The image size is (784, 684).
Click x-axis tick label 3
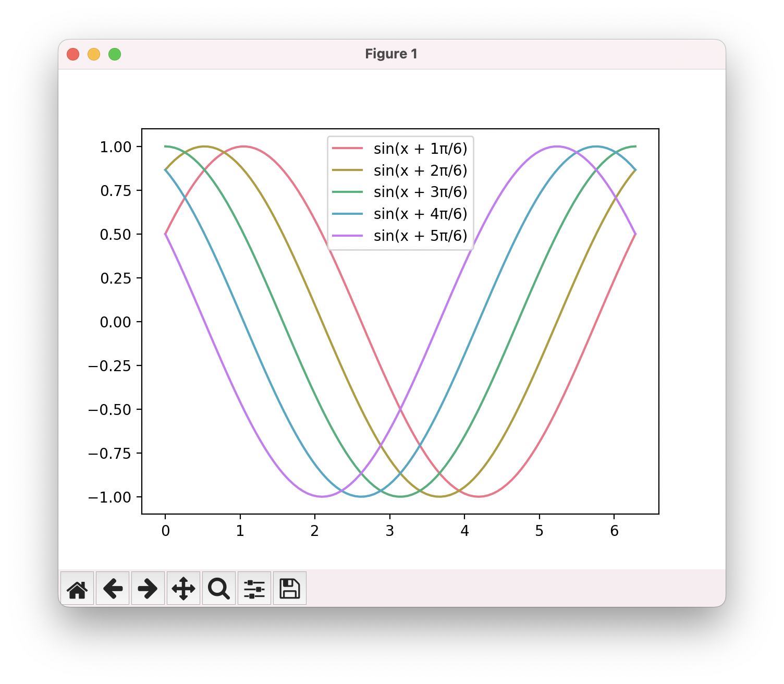pyautogui.click(x=389, y=531)
